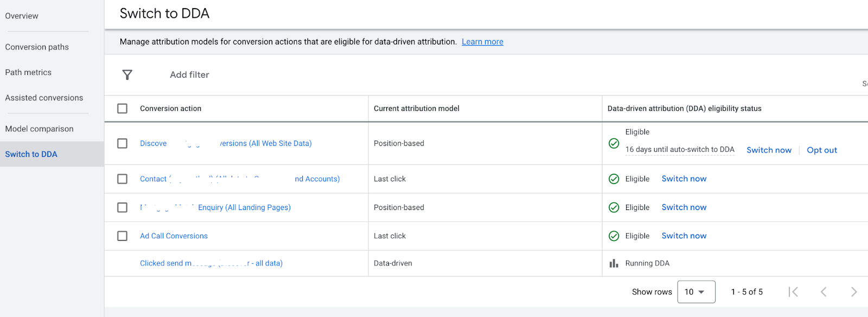The height and width of the screenshot is (317, 868).
Task: Check the Ad Call Conversions checkbox
Action: tap(123, 236)
